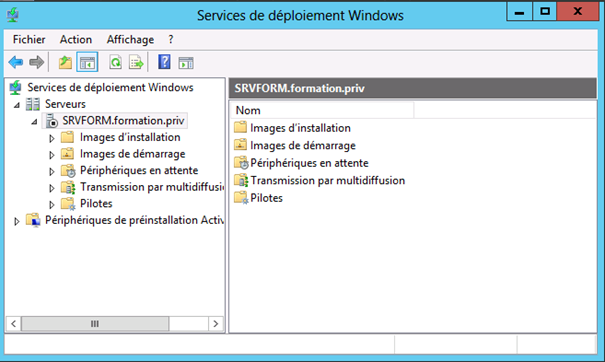Click the Transmission par multidiffusion icon in tree
The image size is (605, 362).
68,187
